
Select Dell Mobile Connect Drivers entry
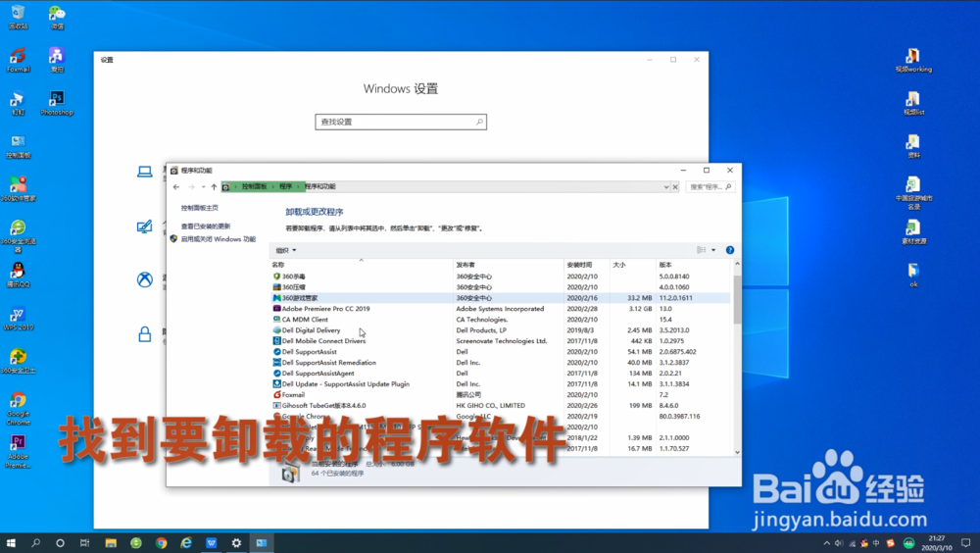click(500, 341)
